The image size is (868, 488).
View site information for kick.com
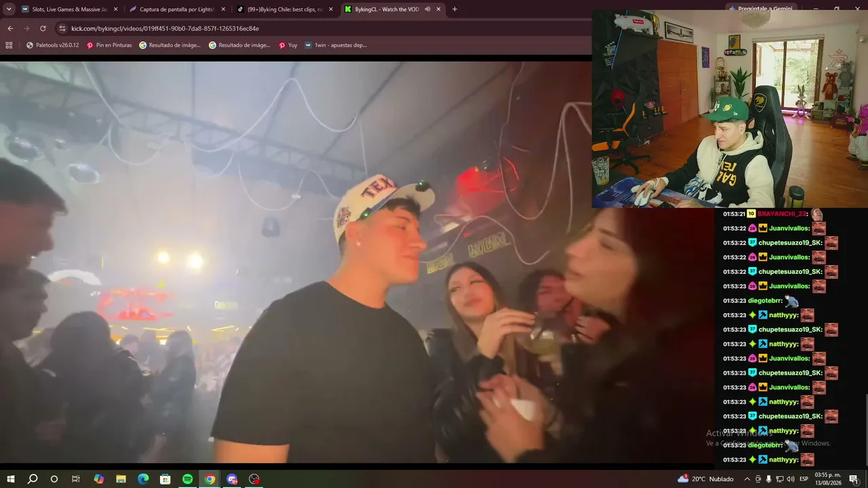click(x=62, y=28)
